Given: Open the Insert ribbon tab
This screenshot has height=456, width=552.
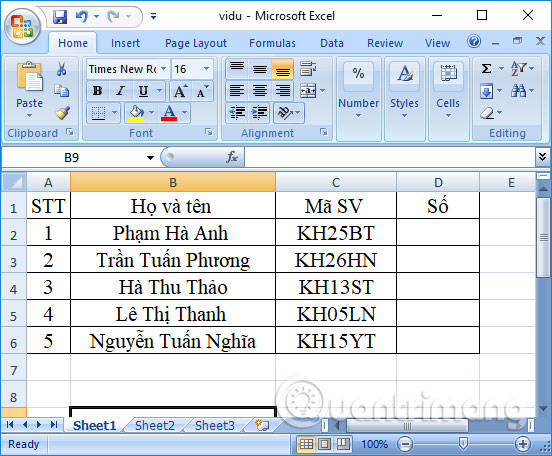Looking at the screenshot, I should click(125, 43).
